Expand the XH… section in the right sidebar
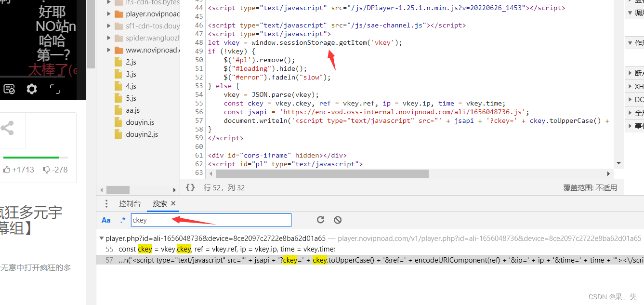The height and width of the screenshot is (305, 644). pyautogui.click(x=631, y=86)
